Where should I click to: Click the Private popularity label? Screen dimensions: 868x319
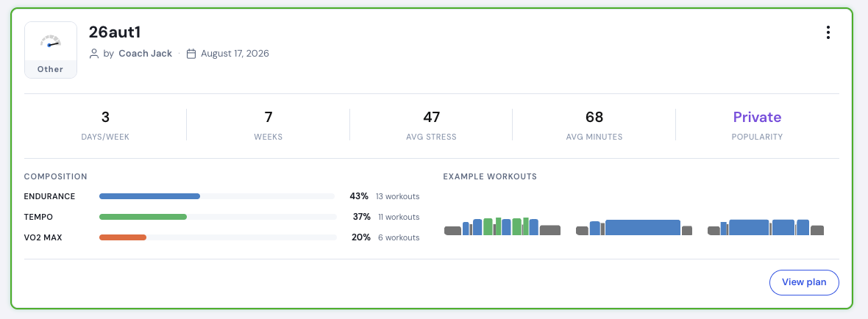tap(757, 117)
